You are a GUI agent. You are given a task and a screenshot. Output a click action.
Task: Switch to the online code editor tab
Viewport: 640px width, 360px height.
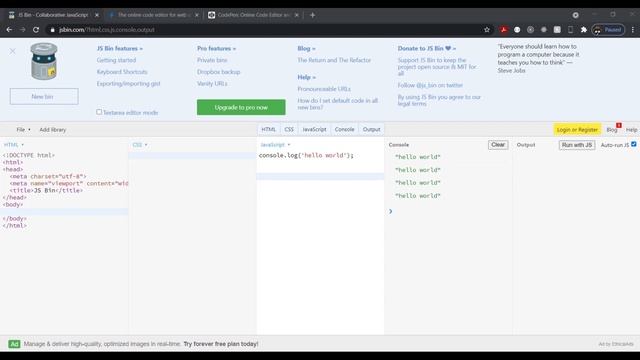tap(153, 15)
